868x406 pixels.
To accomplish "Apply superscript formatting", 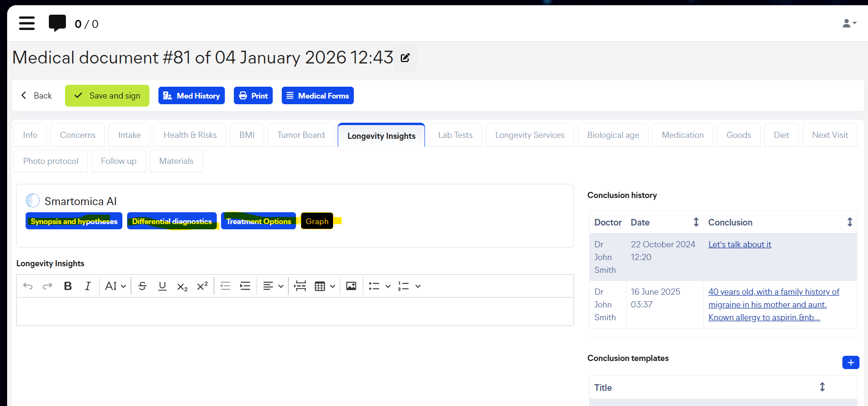I will click(203, 286).
